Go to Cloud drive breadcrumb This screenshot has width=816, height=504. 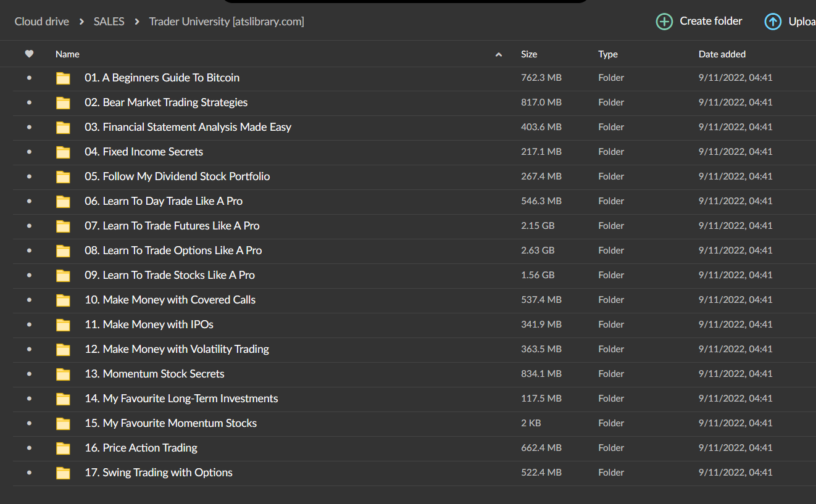(x=42, y=22)
